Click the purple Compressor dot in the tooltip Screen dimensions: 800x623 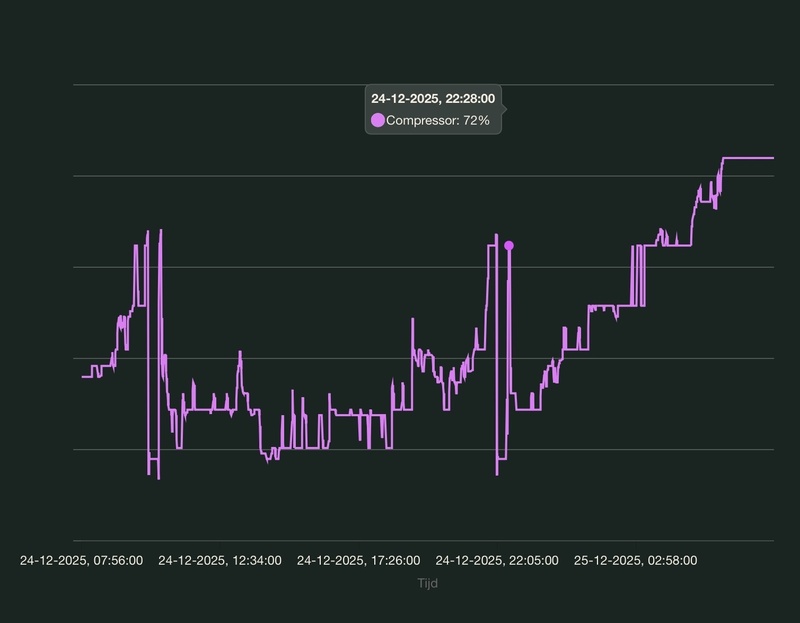[x=378, y=120]
